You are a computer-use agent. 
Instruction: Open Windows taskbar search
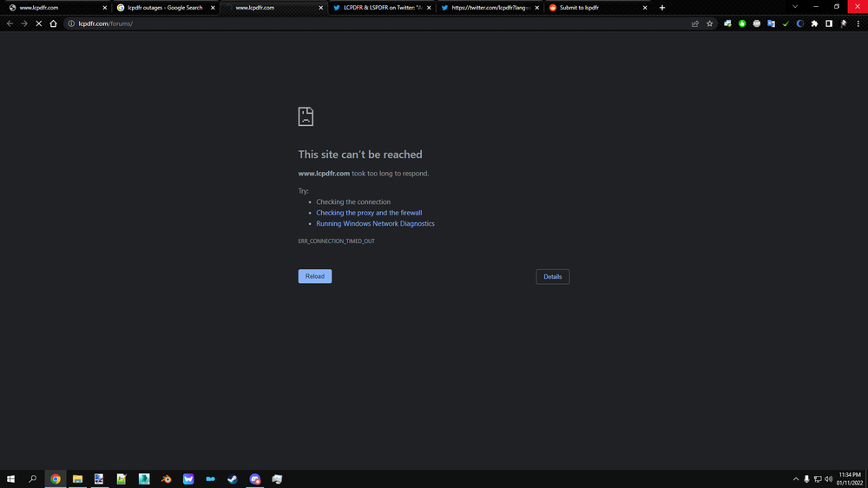pos(33,479)
